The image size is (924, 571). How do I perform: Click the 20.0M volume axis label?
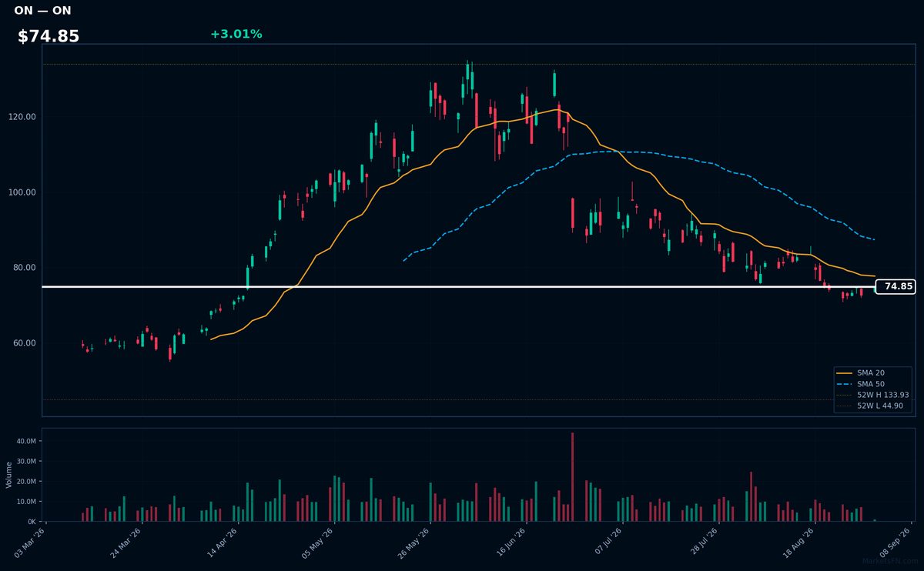pyautogui.click(x=26, y=482)
